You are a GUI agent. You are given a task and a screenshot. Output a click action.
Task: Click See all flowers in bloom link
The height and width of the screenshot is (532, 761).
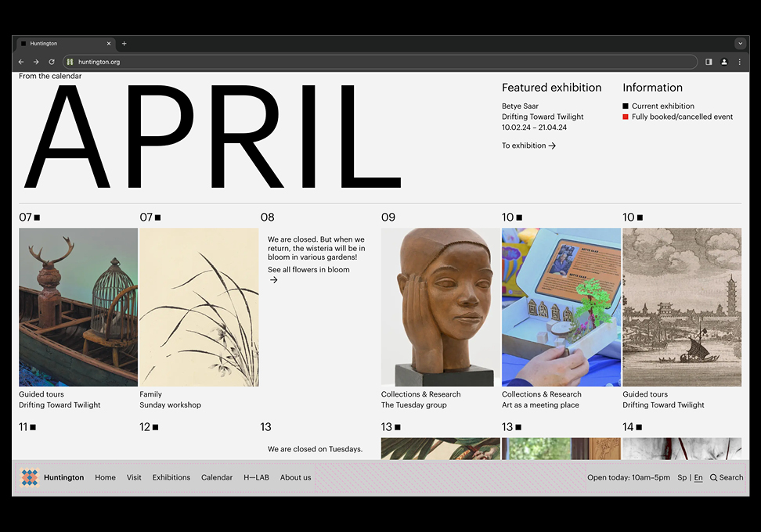[x=308, y=270]
